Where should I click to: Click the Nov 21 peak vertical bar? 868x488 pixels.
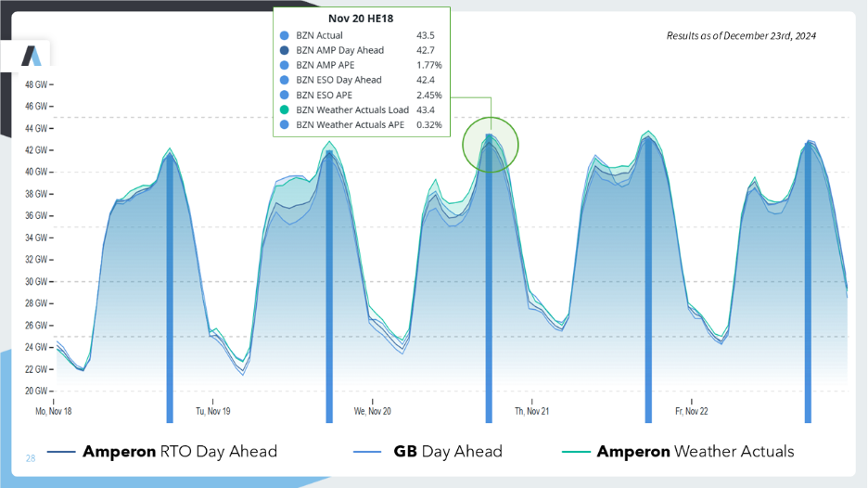point(648,280)
